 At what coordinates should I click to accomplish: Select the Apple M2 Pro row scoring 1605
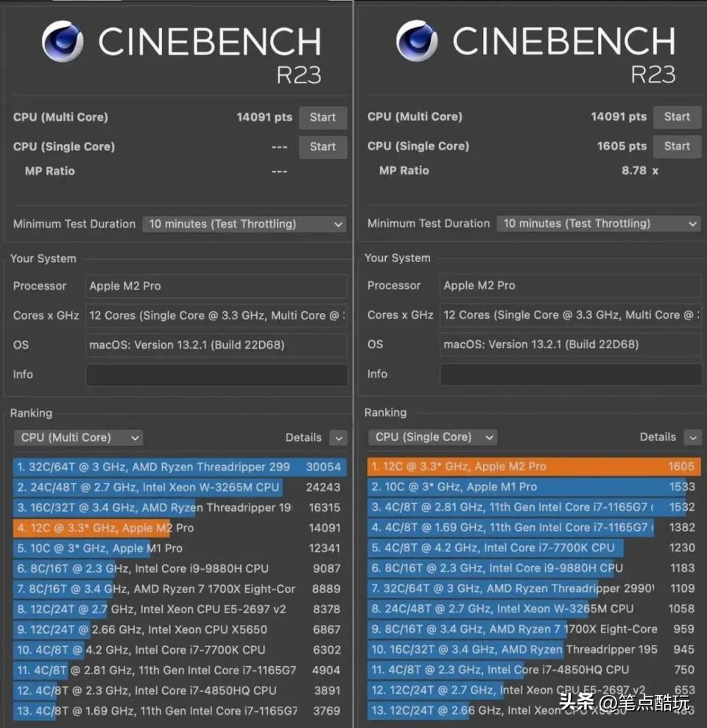[534, 467]
